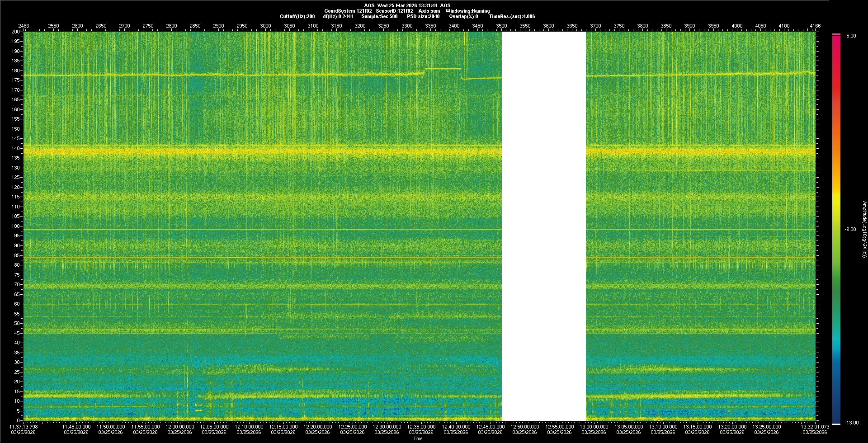The image size is (868, 443).
Task: Click the Time axis title at bottom
Action: coord(418,438)
